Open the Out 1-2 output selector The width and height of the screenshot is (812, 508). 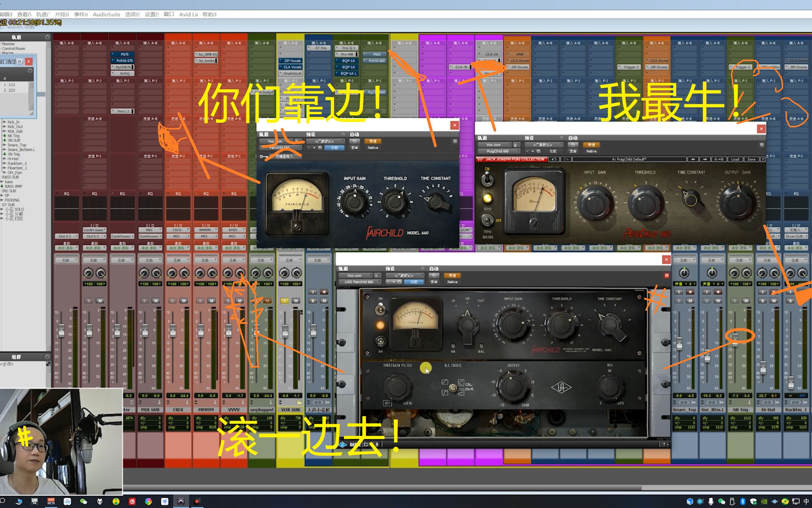pyautogui.click(x=66, y=236)
